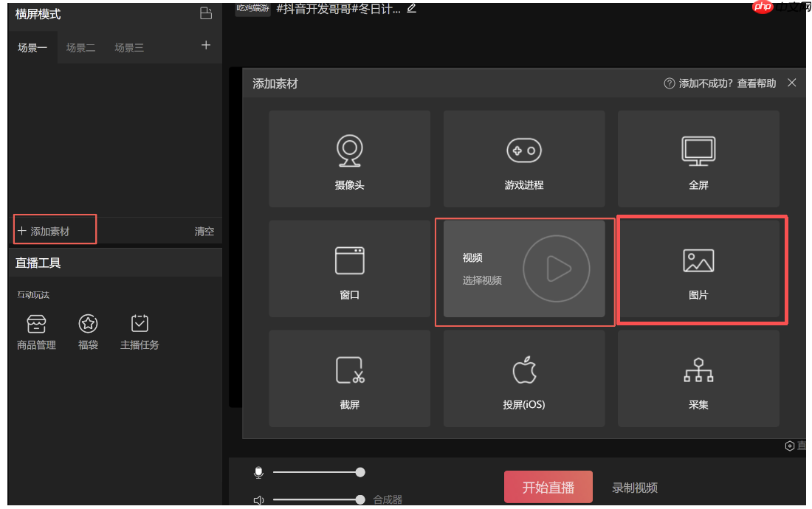Click the 视频 tile to select a video

click(x=524, y=269)
